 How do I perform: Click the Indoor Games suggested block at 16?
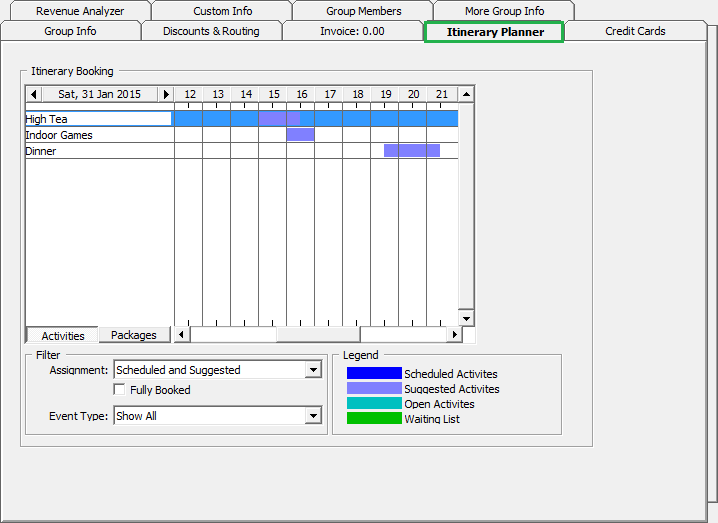coord(300,134)
